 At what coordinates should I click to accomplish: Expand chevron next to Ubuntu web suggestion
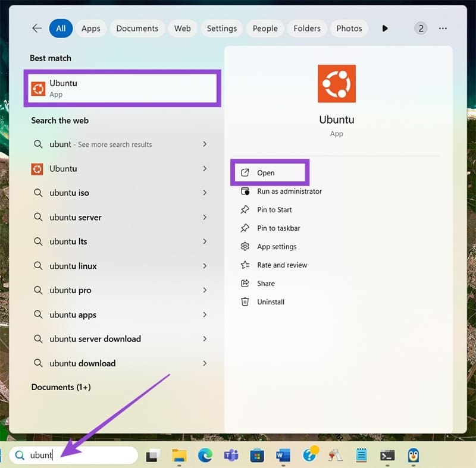205,169
